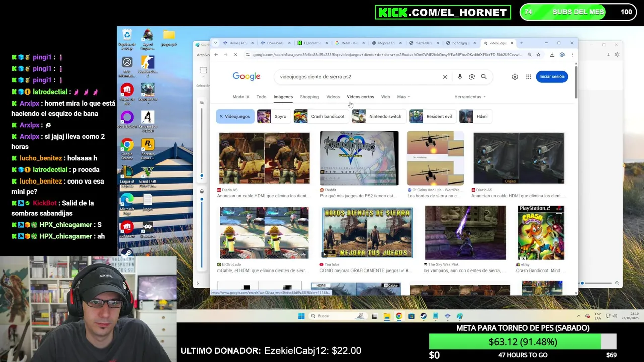644x362 pixels.
Task: Click the taskbar Buscar search box
Action: coord(337,316)
